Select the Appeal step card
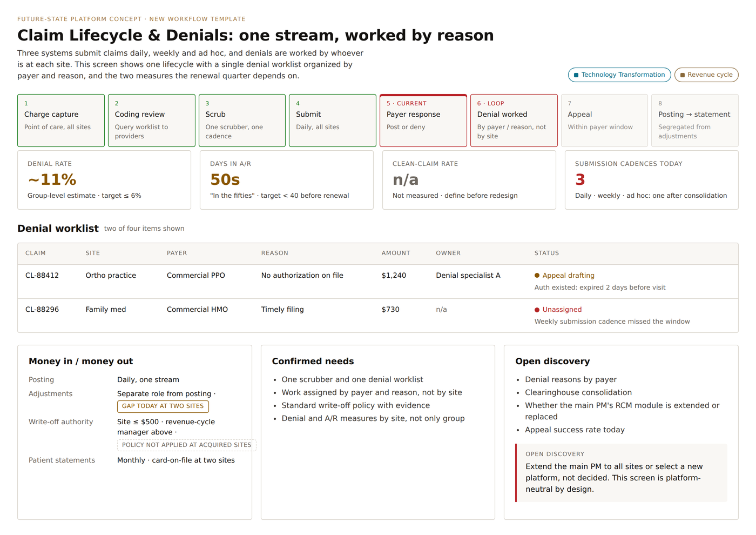The height and width of the screenshot is (535, 756). [604, 121]
